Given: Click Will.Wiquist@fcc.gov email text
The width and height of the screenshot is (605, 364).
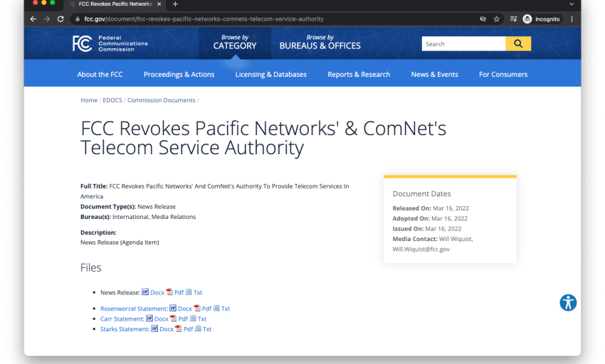Looking at the screenshot, I should coord(421,249).
